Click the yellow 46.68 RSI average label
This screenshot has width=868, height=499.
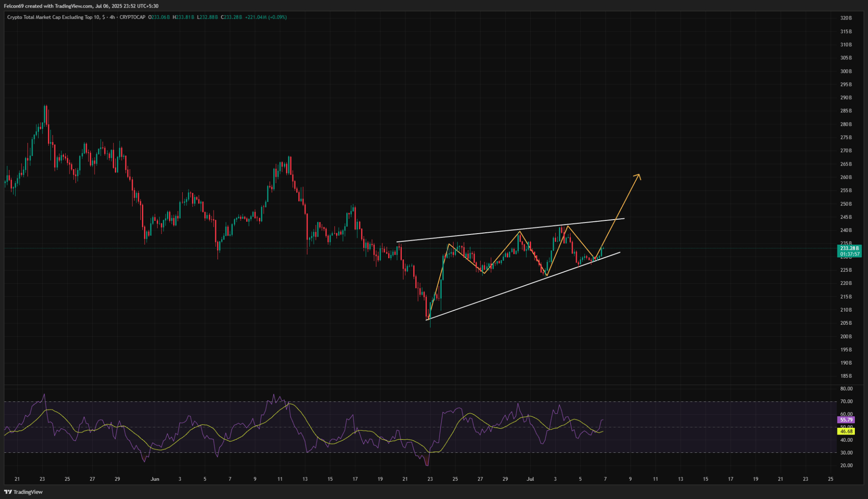[846, 431]
